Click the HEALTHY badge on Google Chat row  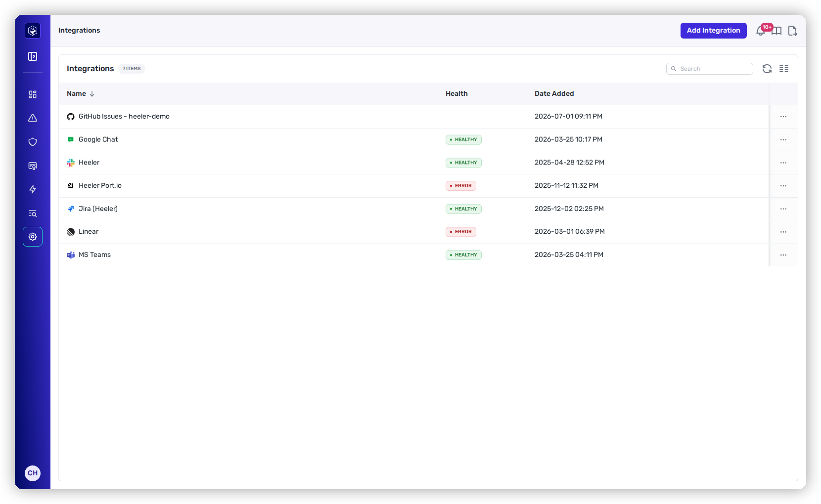click(x=463, y=140)
